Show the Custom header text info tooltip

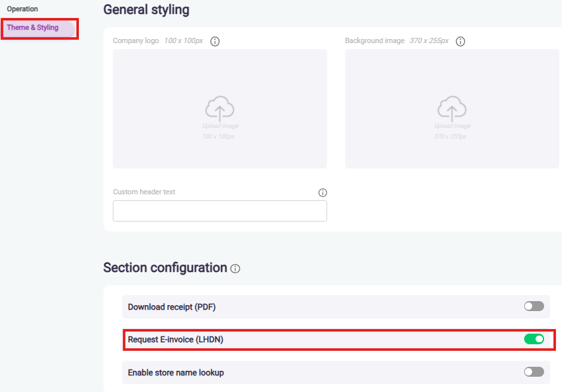322,193
